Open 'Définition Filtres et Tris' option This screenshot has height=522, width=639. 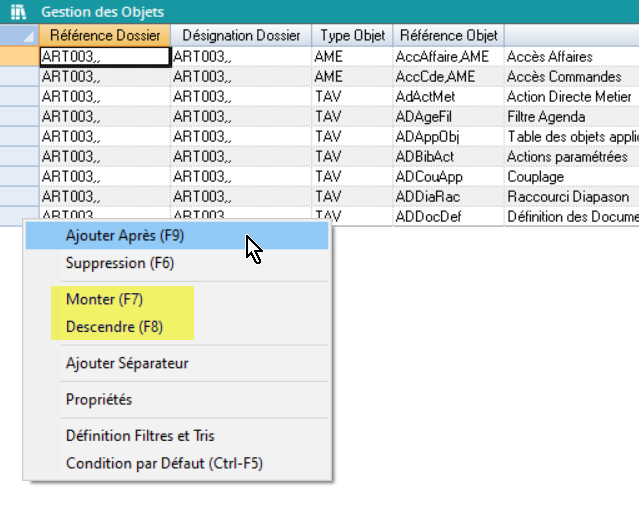(140, 436)
